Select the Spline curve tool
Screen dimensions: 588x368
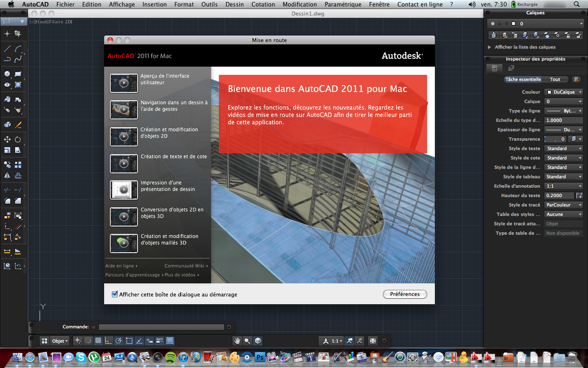pyautogui.click(x=18, y=60)
